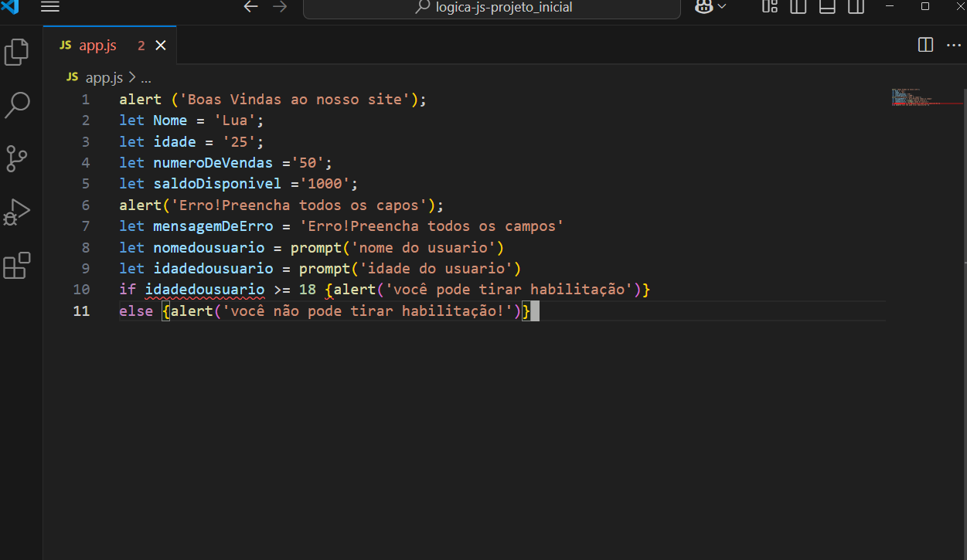Screen dimensions: 967x560
Task: Click the problems count 2 on tab
Action: coord(141,46)
